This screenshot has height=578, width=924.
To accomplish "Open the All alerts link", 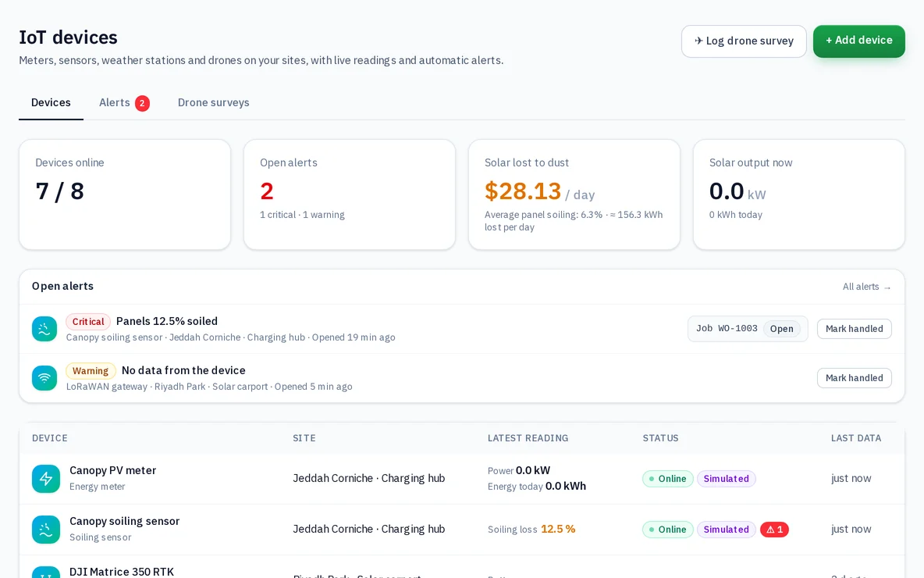I will tap(866, 287).
